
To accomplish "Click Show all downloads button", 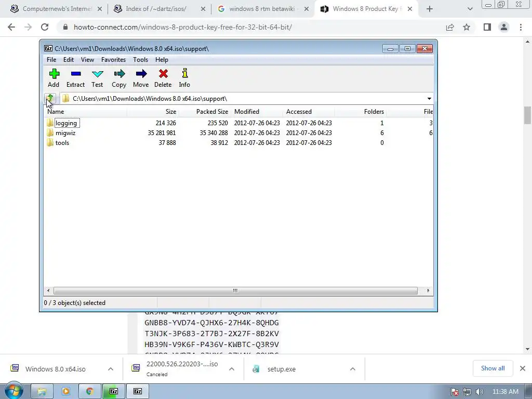I will click(493, 368).
